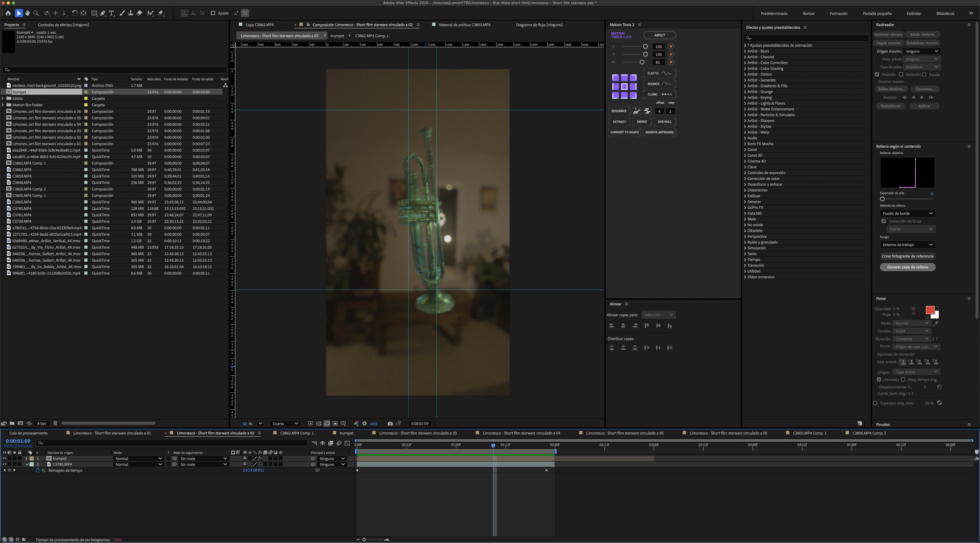980x543 pixels.
Task: Select the Eraser tool
Action: 139,13
